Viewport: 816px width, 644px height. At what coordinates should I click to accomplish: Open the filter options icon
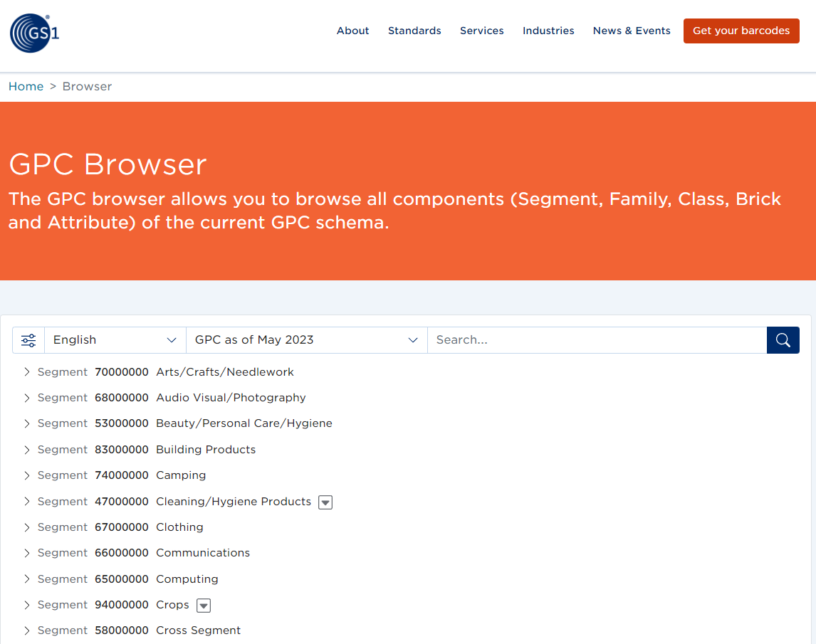click(x=28, y=339)
